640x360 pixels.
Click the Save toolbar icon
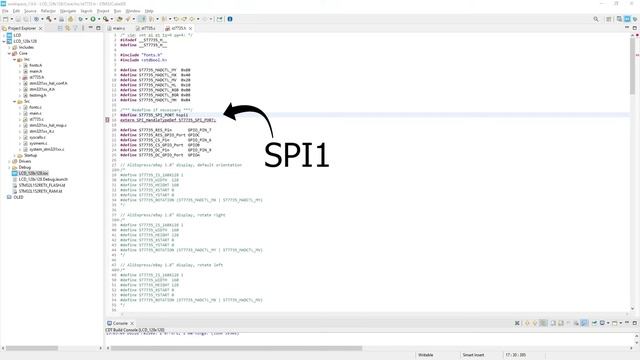tap(18, 19)
